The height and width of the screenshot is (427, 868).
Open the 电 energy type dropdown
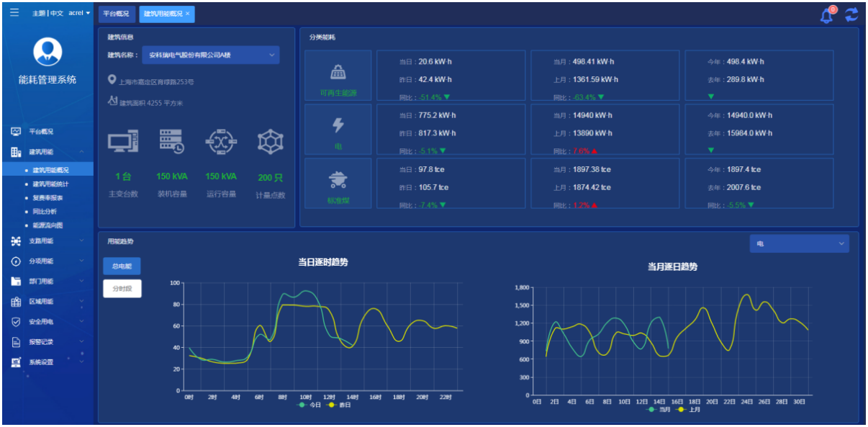(x=799, y=244)
